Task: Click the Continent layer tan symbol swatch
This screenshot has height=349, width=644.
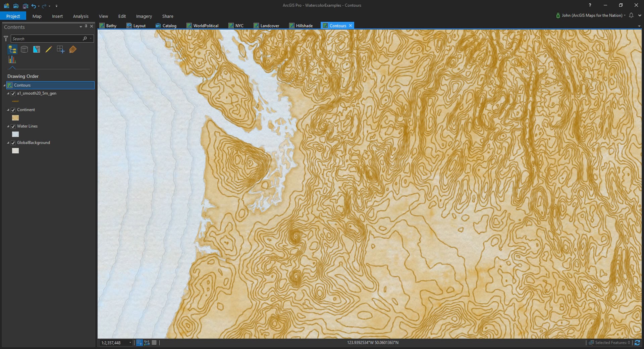Action: [x=15, y=118]
